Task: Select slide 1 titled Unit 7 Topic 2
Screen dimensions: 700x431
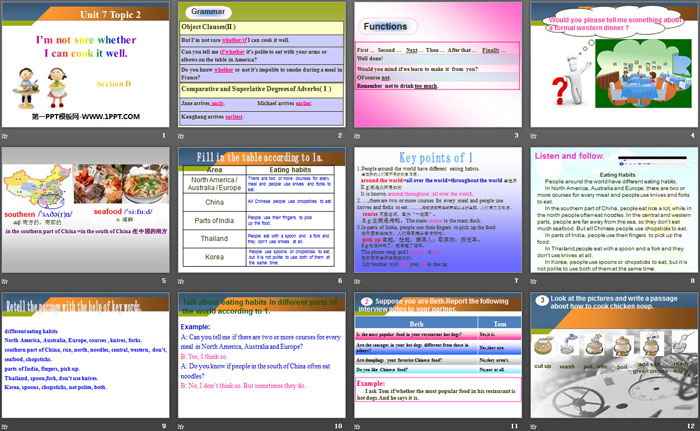Action: pos(85,64)
